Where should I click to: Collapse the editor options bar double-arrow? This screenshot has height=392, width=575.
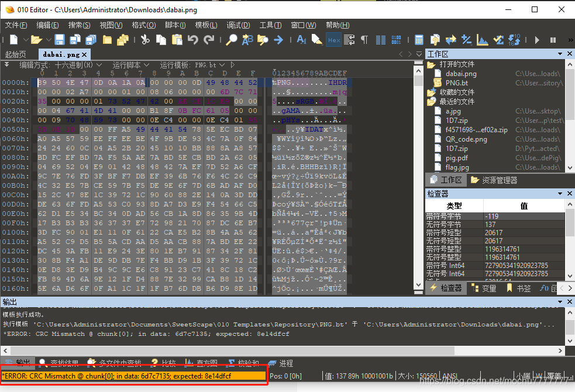click(x=6, y=64)
